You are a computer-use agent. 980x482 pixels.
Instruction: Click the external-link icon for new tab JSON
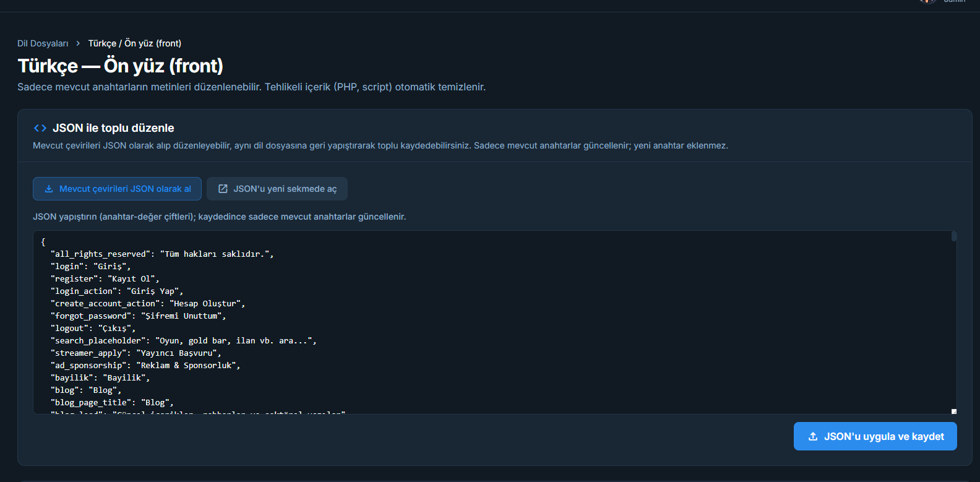click(x=223, y=189)
